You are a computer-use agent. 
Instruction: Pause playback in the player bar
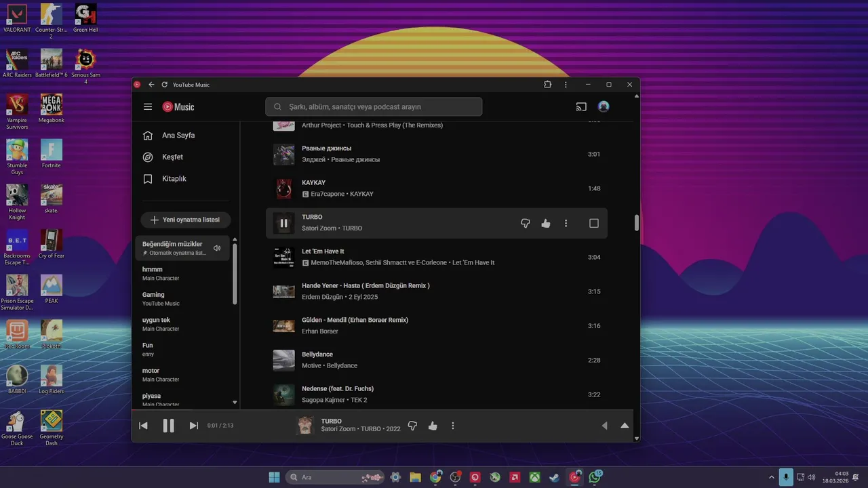tap(168, 426)
